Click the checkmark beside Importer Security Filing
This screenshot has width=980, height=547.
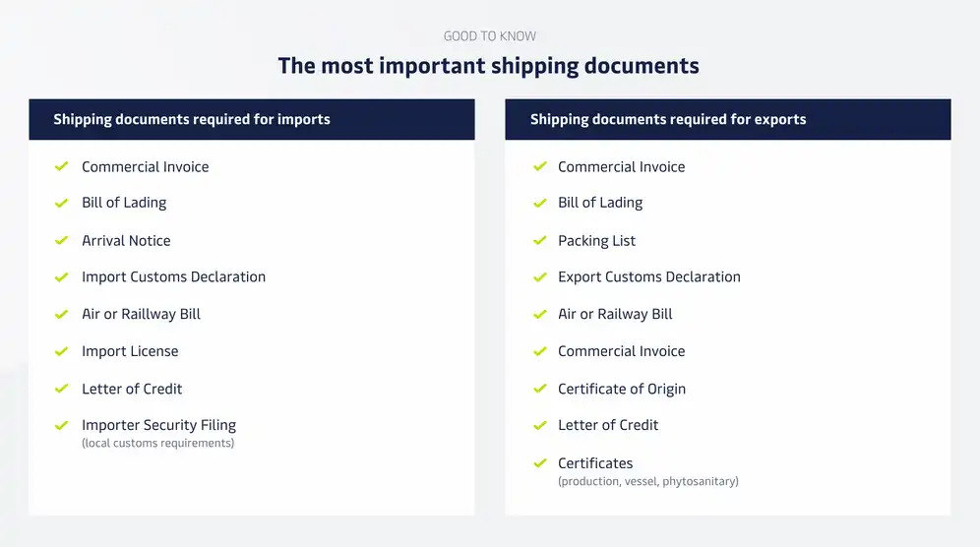click(x=61, y=425)
